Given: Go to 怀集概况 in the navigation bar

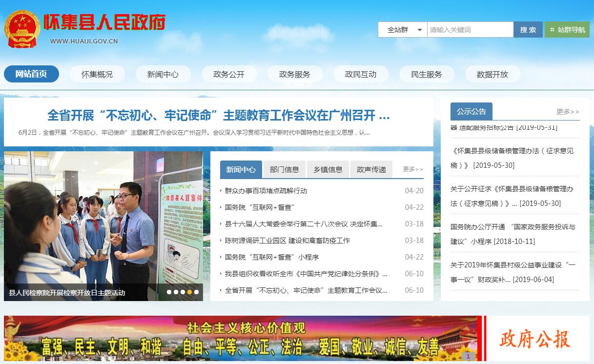Looking at the screenshot, I should pyautogui.click(x=97, y=74).
